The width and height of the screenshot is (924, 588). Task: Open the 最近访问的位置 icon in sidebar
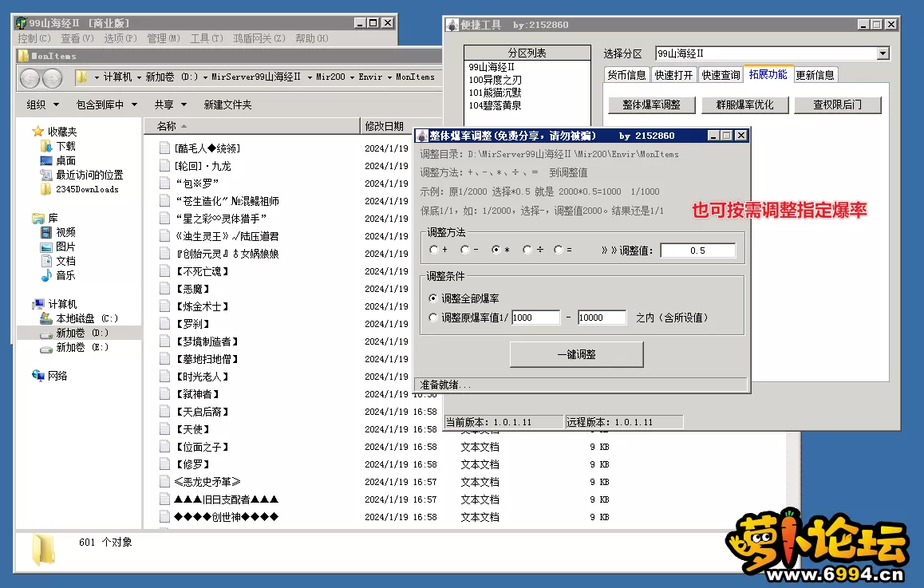[x=46, y=175]
